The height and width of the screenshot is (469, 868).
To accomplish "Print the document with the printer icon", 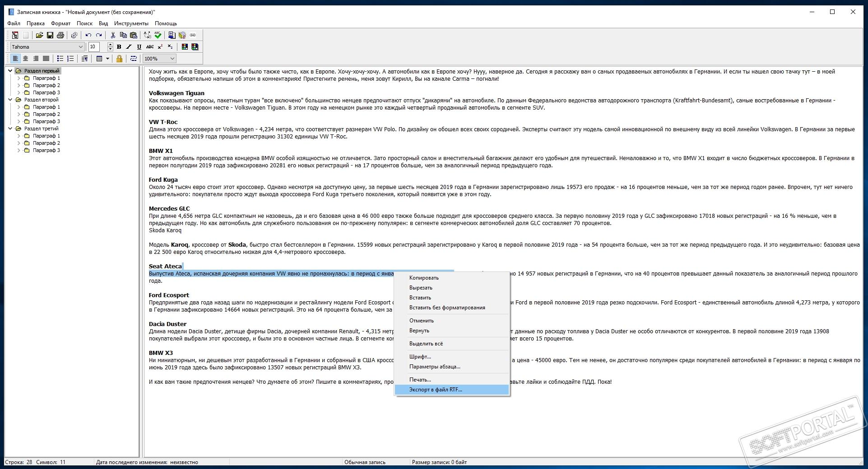I will [x=60, y=35].
